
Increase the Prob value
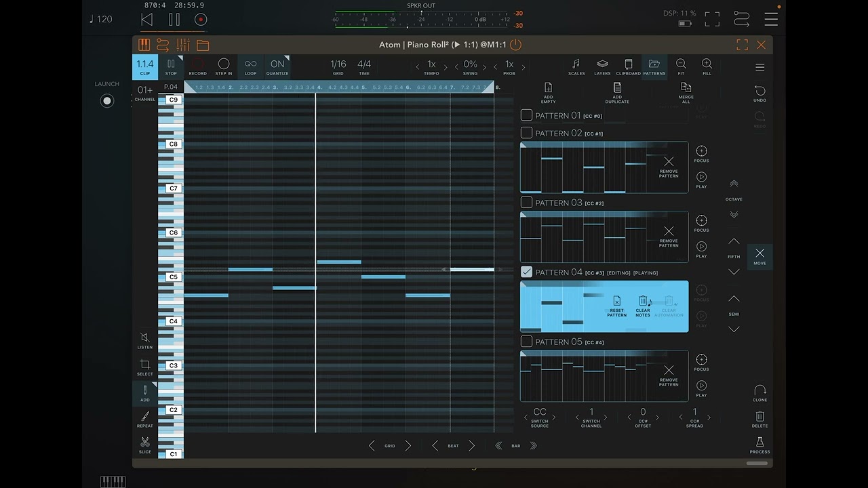523,67
